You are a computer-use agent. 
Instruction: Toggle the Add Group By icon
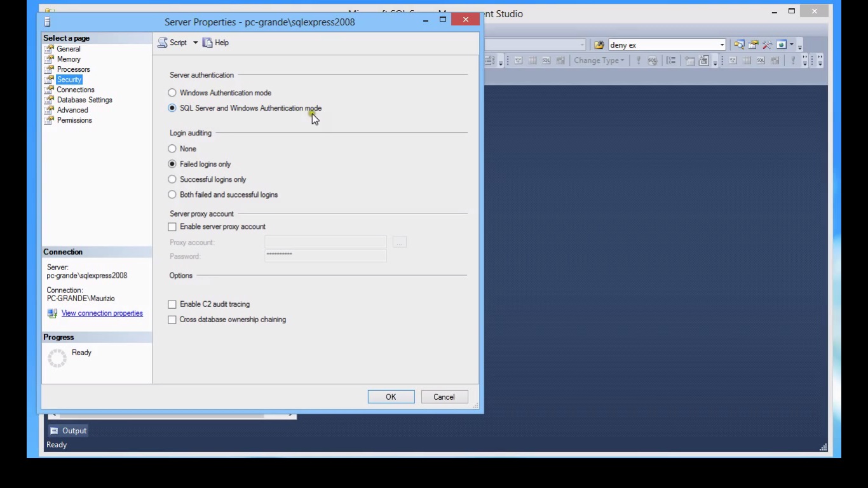click(671, 60)
